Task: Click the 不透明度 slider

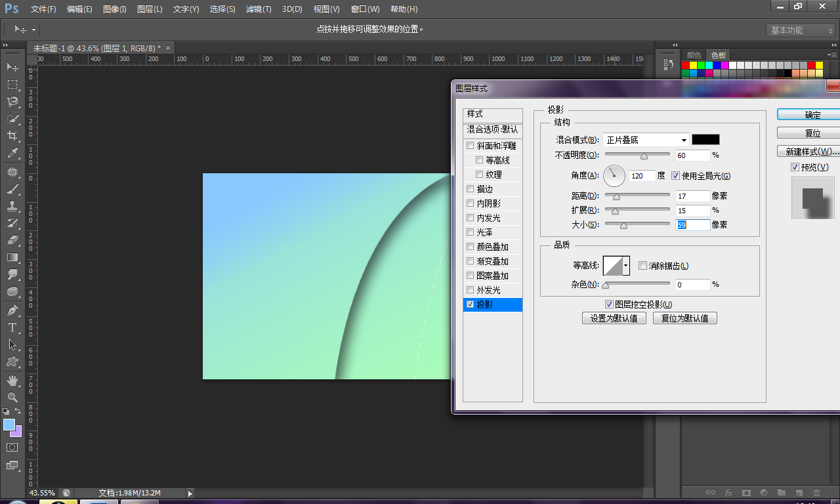Action: coord(637,156)
